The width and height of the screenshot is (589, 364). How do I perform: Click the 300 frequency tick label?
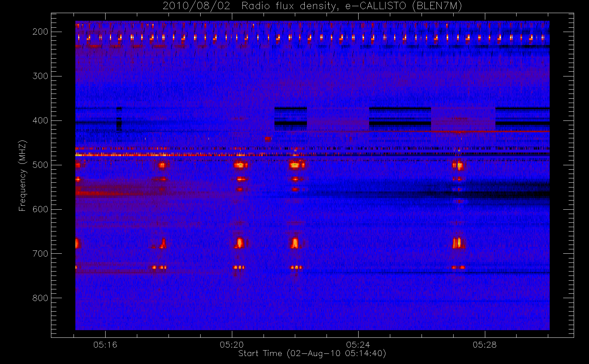coord(40,76)
